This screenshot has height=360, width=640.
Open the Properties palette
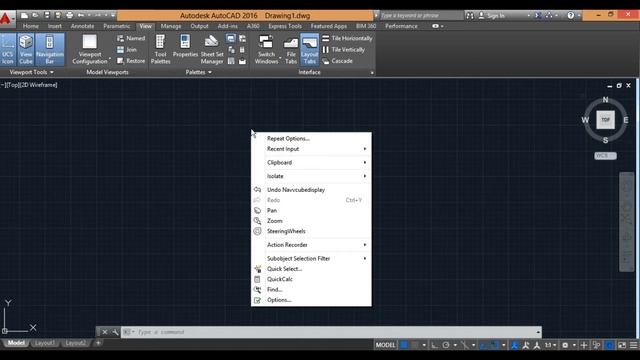click(x=185, y=46)
